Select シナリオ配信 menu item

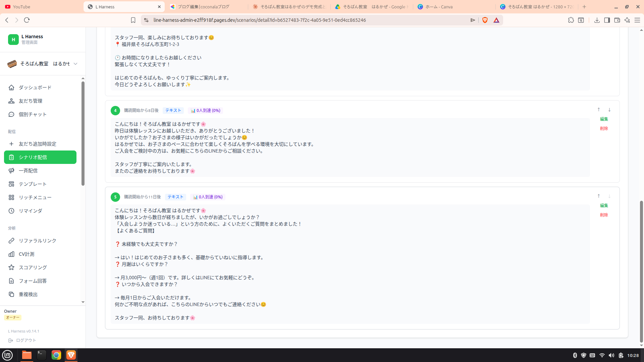pyautogui.click(x=40, y=157)
